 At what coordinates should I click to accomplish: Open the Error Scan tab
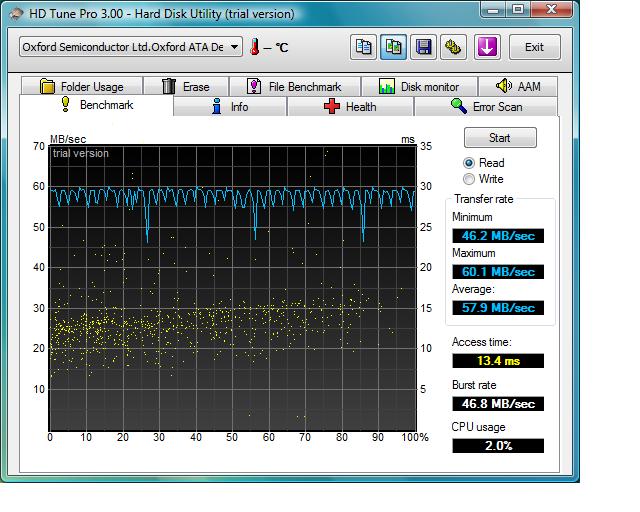[x=486, y=107]
